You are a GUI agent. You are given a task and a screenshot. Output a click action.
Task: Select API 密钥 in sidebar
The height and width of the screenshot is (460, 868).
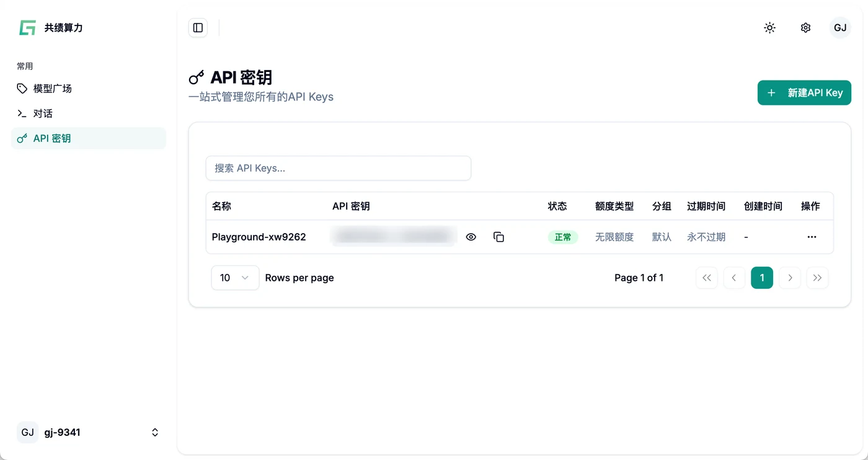tap(89, 138)
